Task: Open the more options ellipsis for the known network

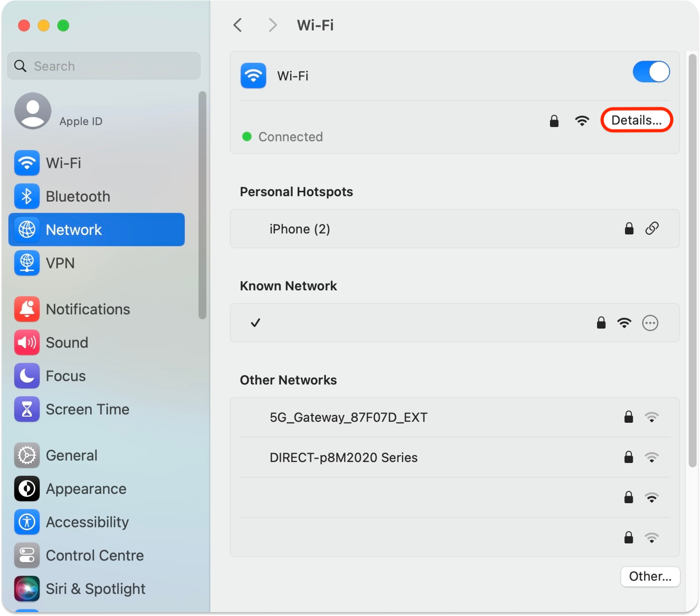Action: 650,323
